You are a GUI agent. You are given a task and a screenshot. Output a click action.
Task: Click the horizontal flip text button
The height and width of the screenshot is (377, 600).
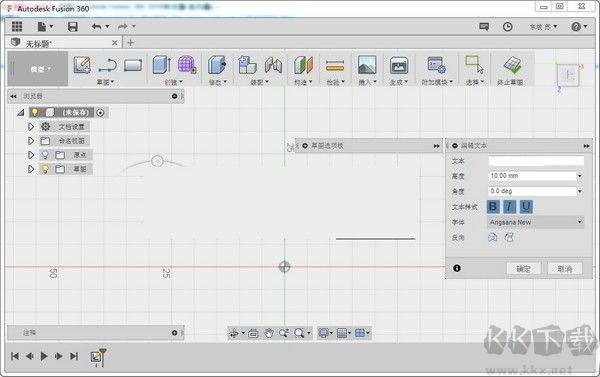point(493,237)
